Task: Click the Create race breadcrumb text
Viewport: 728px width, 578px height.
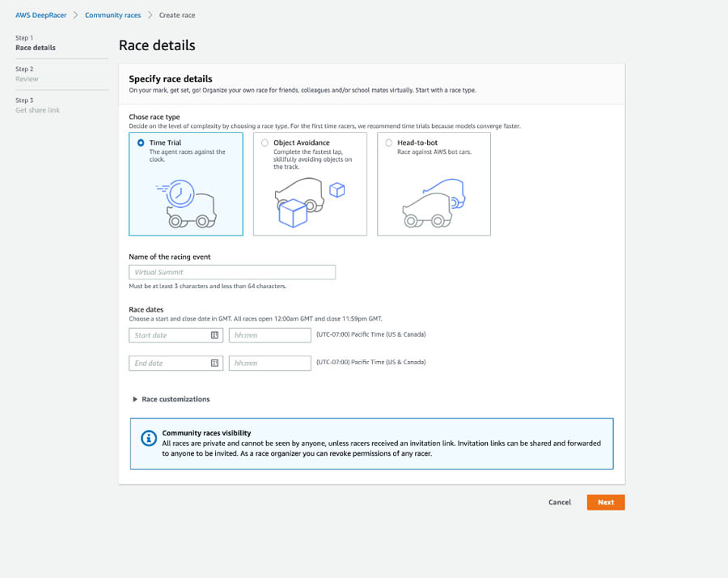Action: pos(177,15)
